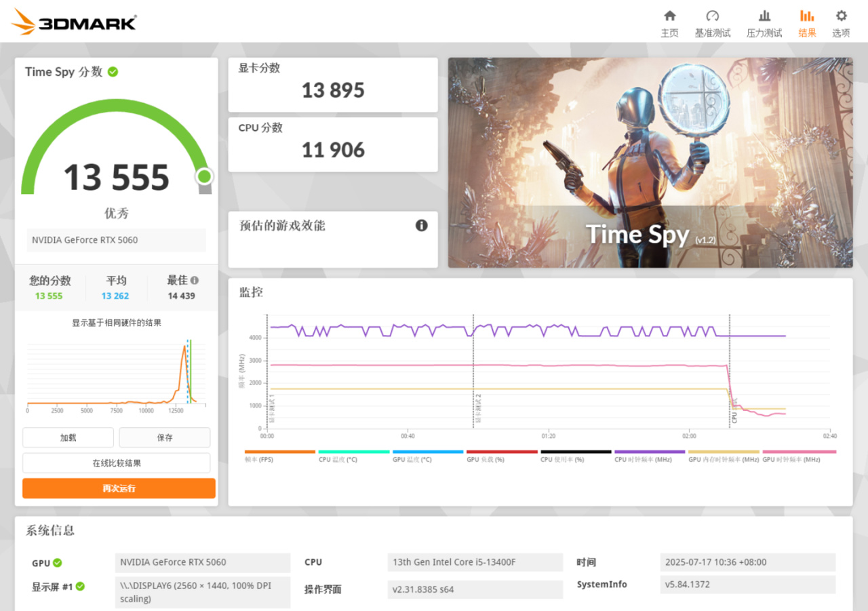Viewport: 868px width, 611px height.
Task: Click the 最佳 value 14 439
Action: coord(181,296)
